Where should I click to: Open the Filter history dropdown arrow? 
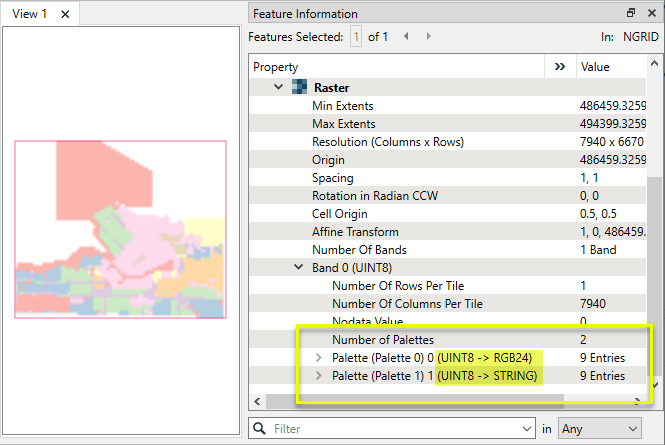[x=526, y=428]
